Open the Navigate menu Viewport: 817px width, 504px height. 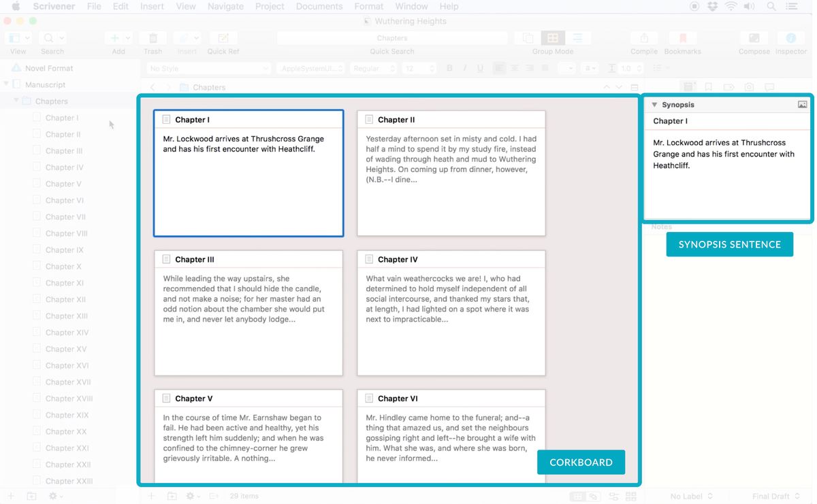225,6
